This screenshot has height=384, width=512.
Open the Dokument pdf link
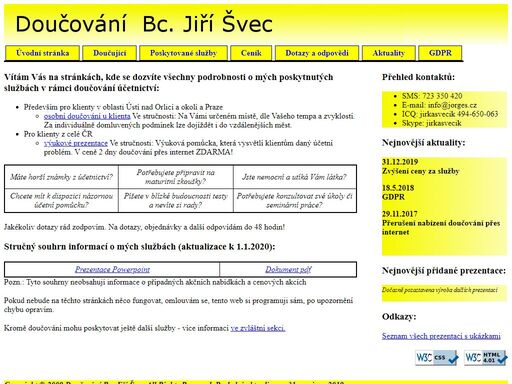pyautogui.click(x=288, y=269)
